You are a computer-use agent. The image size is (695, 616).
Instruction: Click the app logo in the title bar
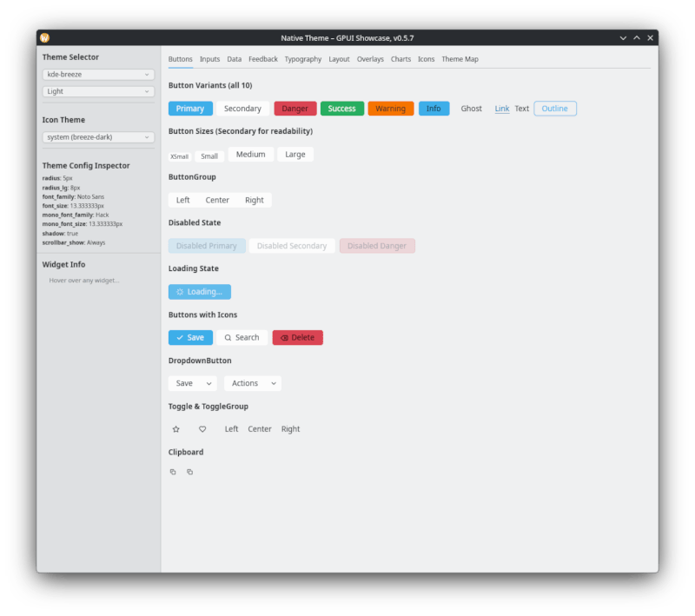[45, 38]
